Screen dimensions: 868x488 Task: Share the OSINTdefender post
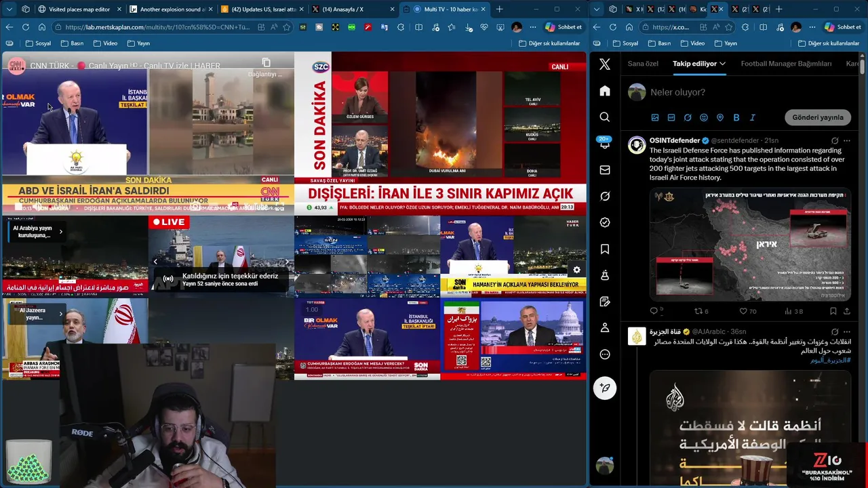point(847,311)
